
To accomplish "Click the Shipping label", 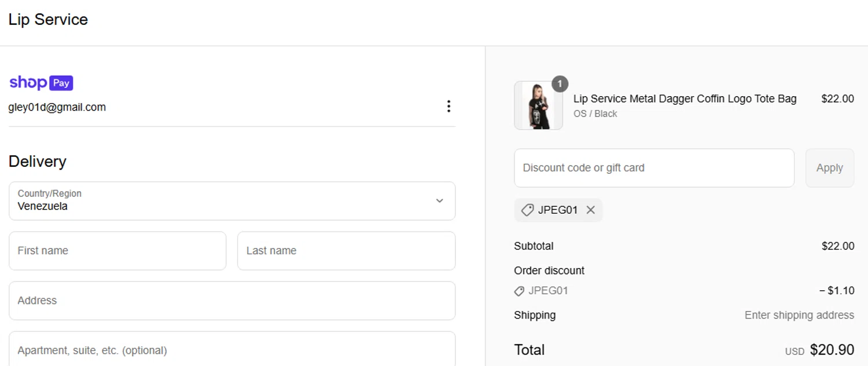I will tap(535, 316).
